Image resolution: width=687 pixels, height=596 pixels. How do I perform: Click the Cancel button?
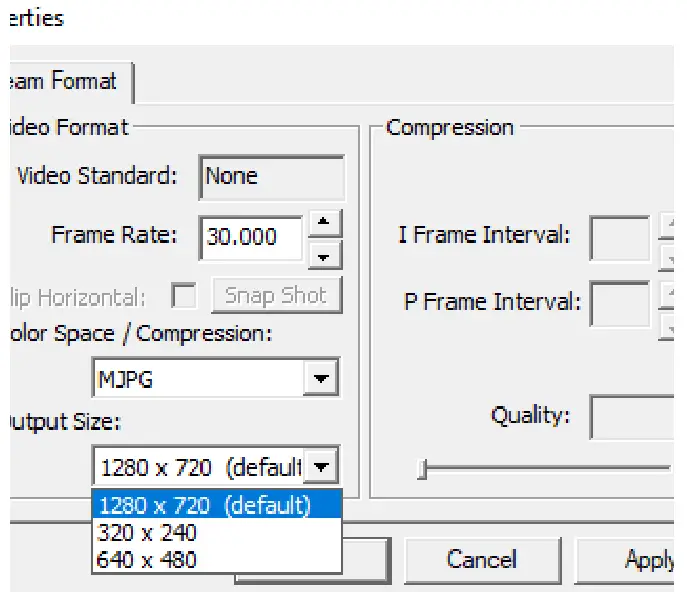481,559
